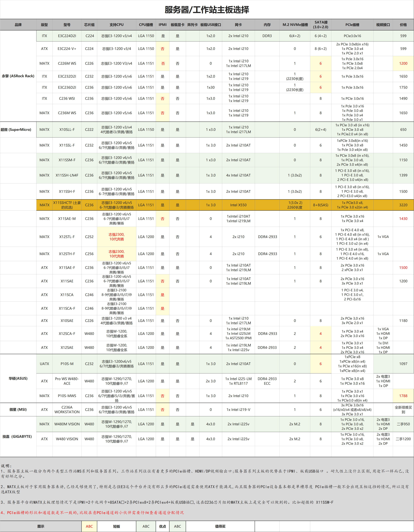The width and height of the screenshot is (414, 532).
Task: Select the red PCIe note line
Action: coord(92,512)
